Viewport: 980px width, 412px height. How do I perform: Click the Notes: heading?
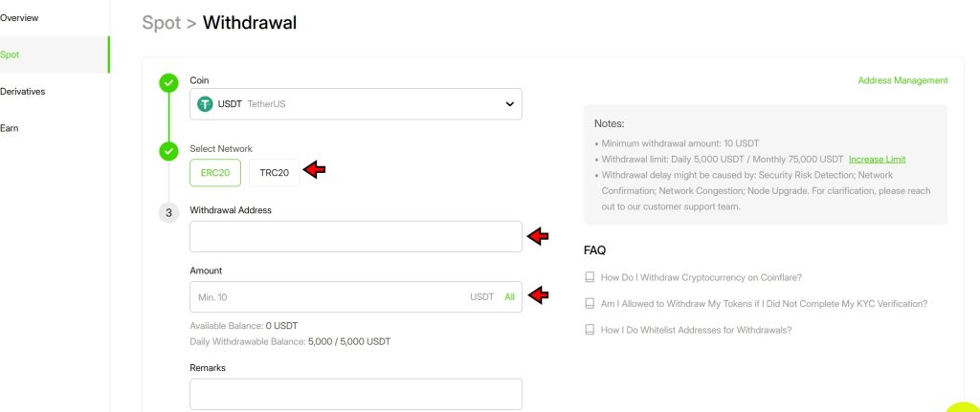(610, 123)
